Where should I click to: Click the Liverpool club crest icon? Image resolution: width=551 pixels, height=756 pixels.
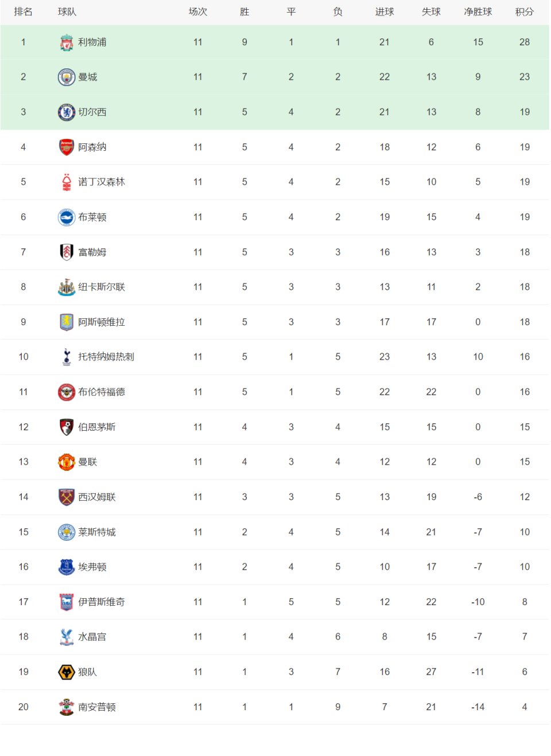67,42
